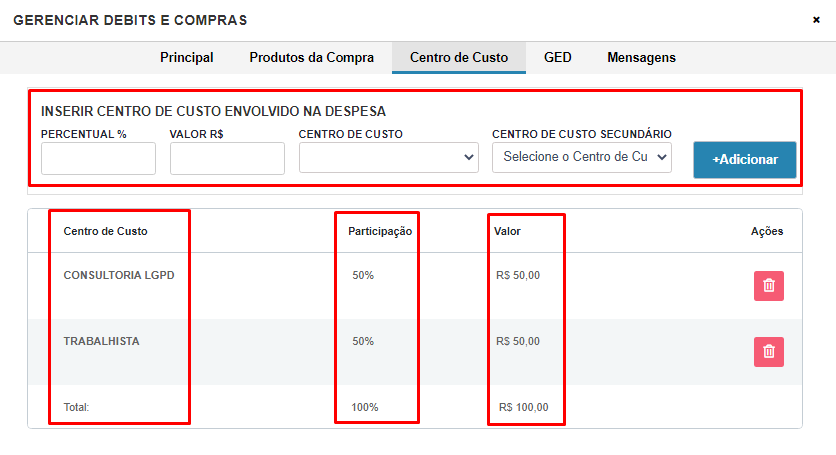
Task: Click the R$ 100,00 total value
Action: click(524, 408)
